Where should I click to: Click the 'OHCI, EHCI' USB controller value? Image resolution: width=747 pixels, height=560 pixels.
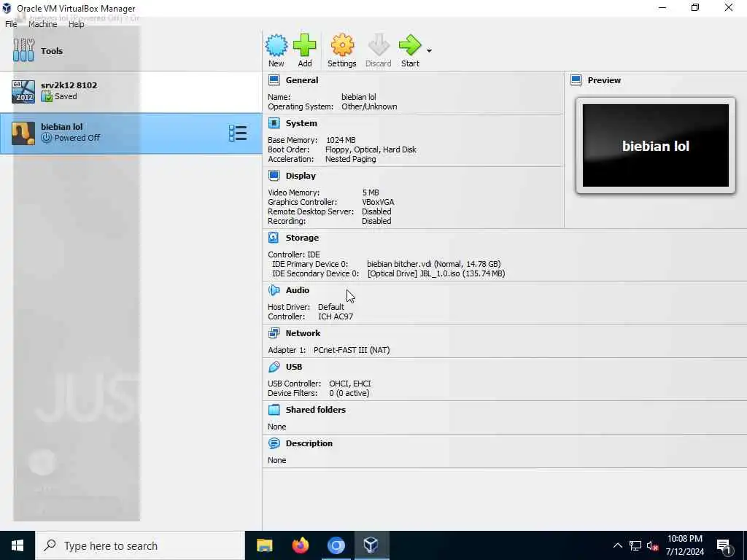pos(349,384)
